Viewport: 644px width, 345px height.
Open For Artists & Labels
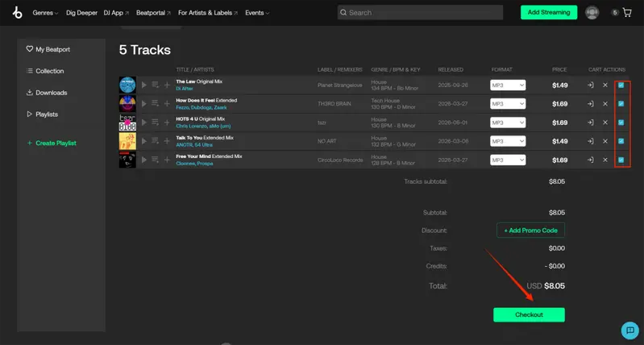click(208, 13)
